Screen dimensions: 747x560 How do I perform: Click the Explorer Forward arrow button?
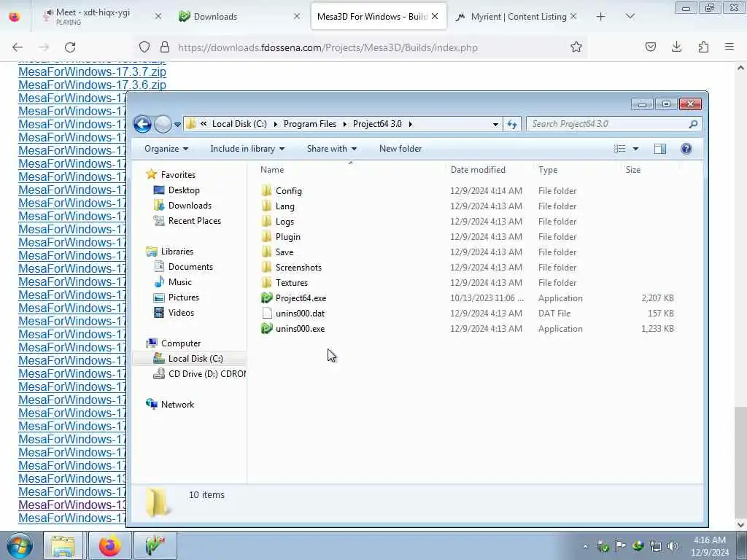[163, 124]
